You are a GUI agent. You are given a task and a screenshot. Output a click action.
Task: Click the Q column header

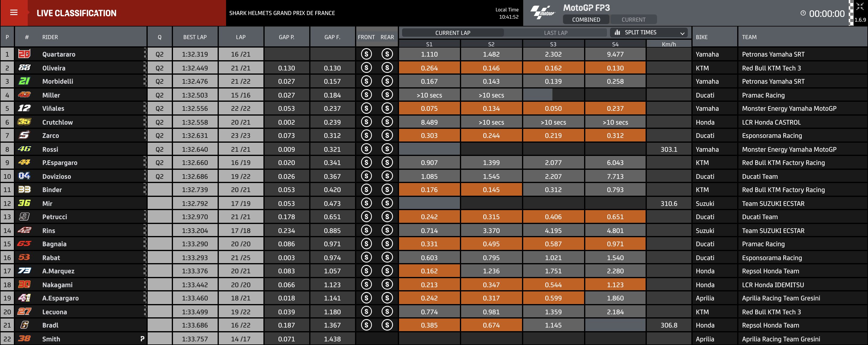(x=159, y=37)
